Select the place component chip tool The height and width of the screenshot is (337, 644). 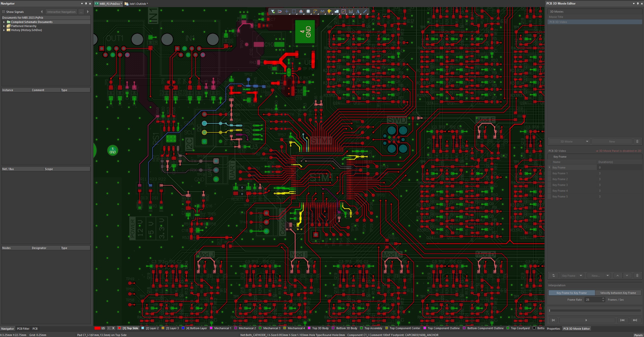(x=308, y=11)
